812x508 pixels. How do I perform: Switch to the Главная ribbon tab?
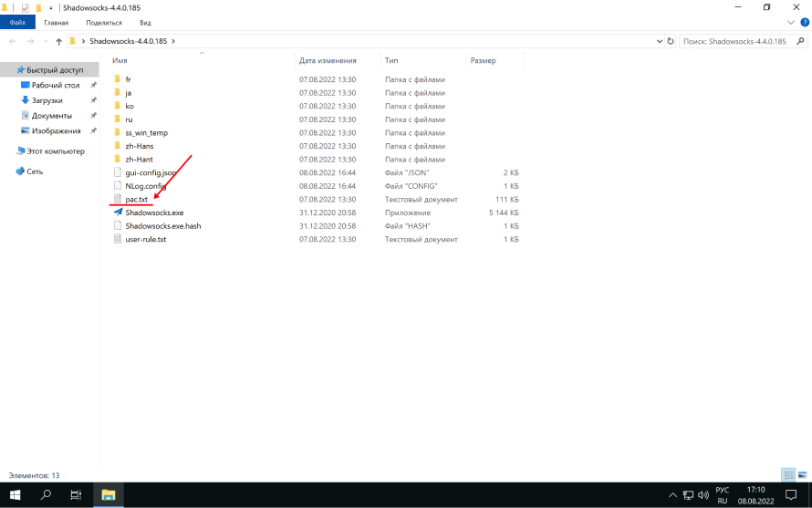coord(56,23)
